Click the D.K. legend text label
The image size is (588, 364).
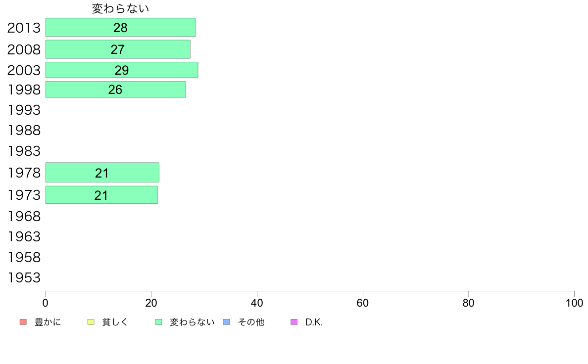(314, 322)
